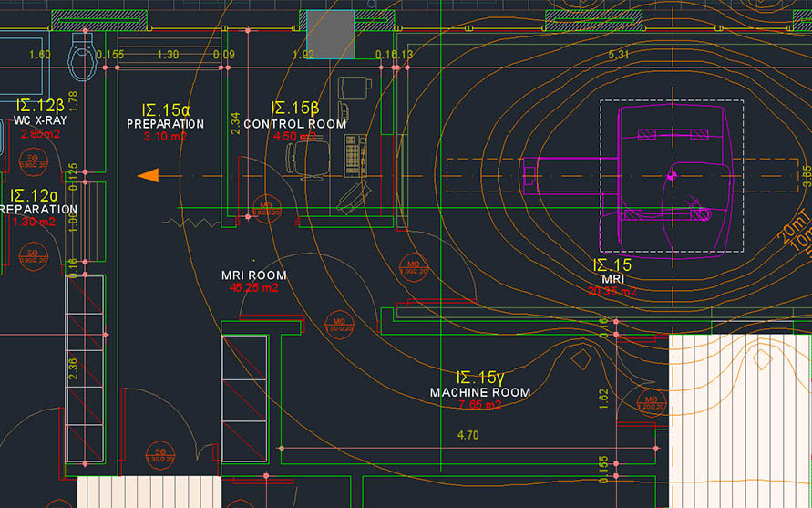Click the 20mT magnetic field contour label

click(791, 228)
